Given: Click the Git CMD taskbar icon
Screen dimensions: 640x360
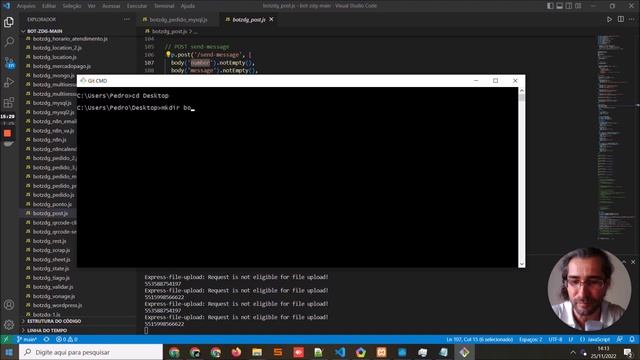Looking at the screenshot, I should point(464,352).
